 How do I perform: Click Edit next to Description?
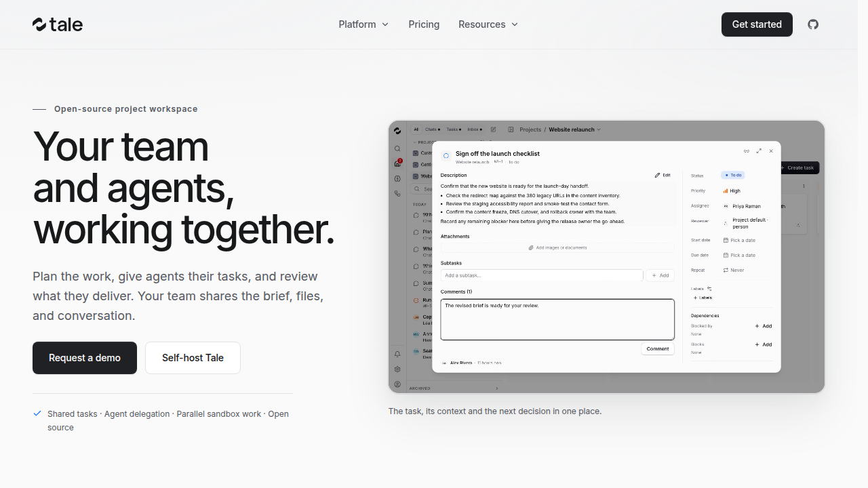pyautogui.click(x=663, y=175)
